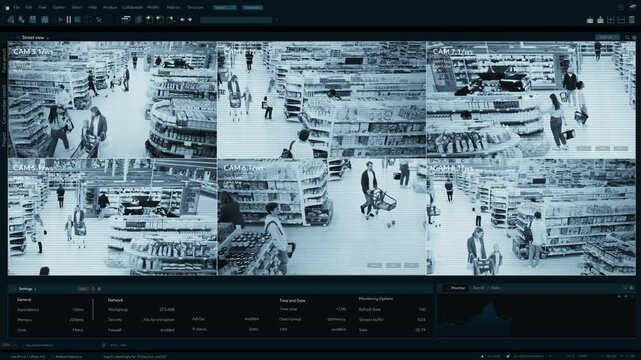
Task: Pause the camera playback
Action: point(69,19)
